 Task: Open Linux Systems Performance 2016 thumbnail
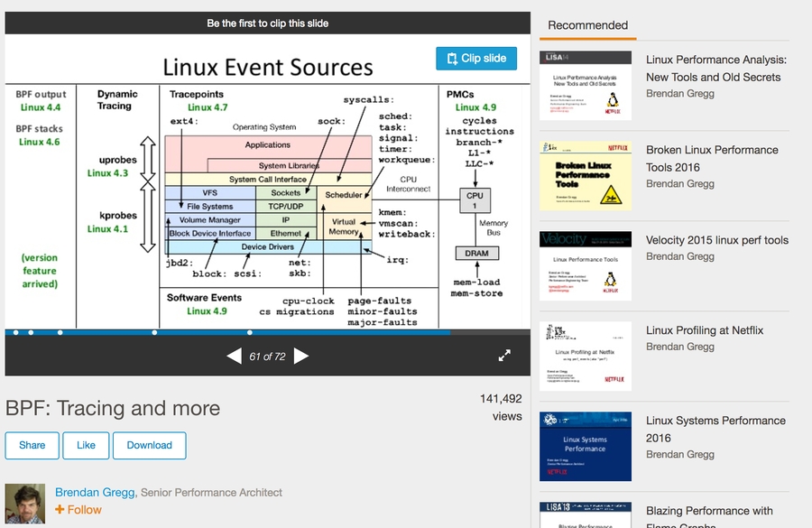pyautogui.click(x=585, y=447)
